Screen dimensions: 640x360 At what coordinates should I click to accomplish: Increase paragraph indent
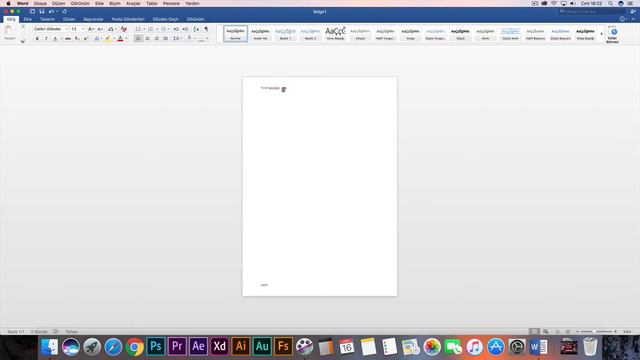[185, 29]
